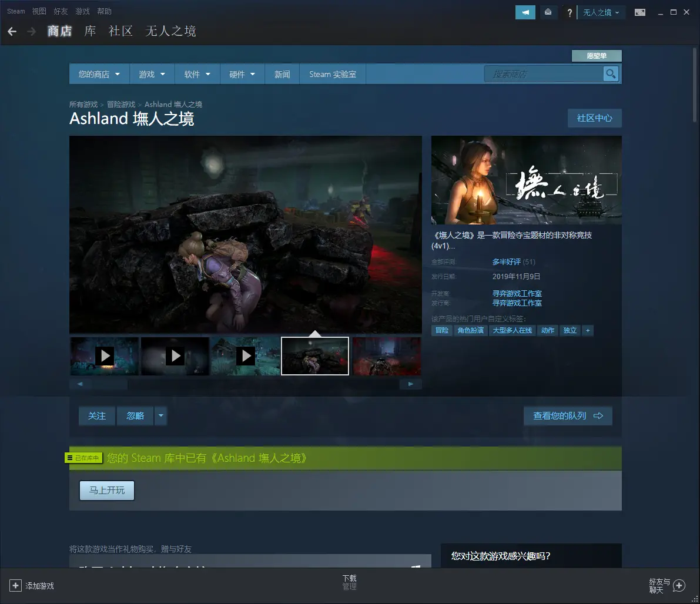Viewport: 700px width, 604px height.
Task: Click the plus icon to add a tag
Action: pos(588,330)
